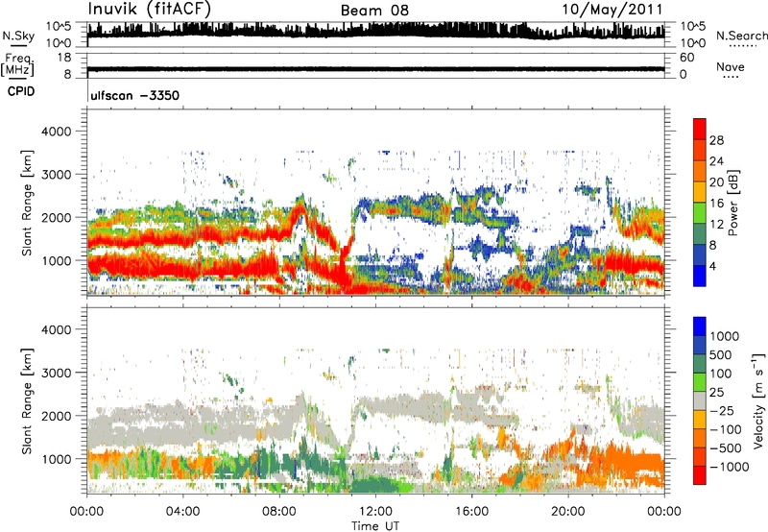Click the '08:00' time axis tick label
This screenshot has height=532, width=768.
tap(279, 512)
